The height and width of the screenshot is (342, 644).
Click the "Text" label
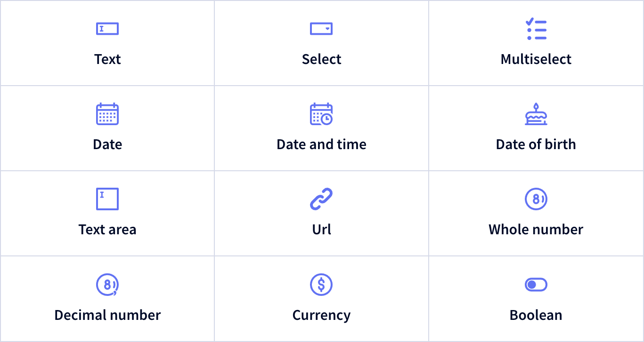coord(107,59)
